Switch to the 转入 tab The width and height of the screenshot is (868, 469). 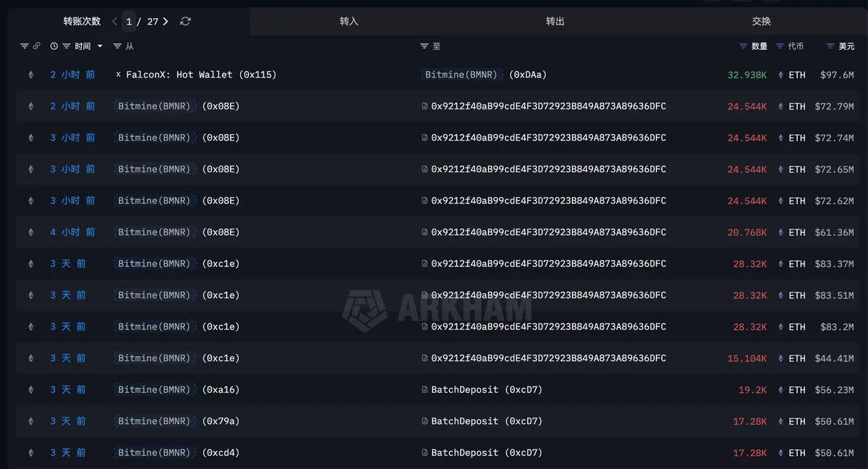349,22
